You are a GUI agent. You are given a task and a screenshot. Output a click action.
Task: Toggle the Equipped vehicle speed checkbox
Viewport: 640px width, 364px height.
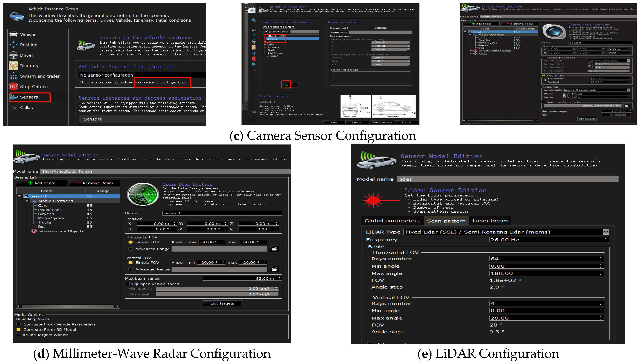[128, 284]
